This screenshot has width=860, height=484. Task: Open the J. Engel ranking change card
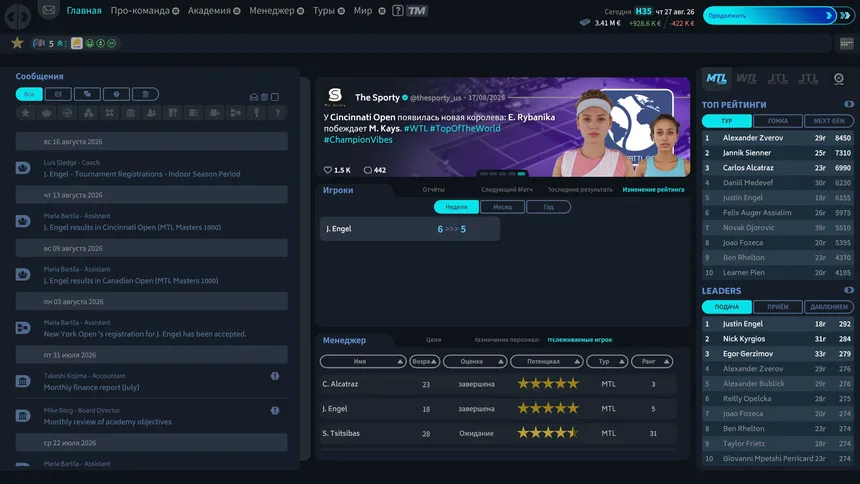click(410, 229)
